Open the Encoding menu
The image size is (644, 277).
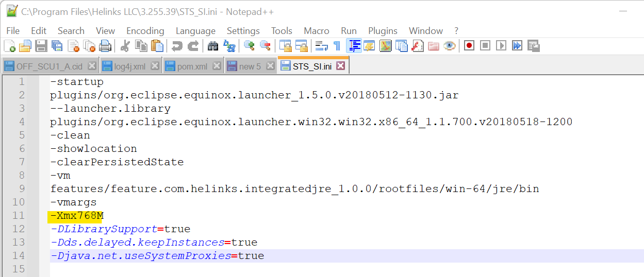[x=145, y=31]
